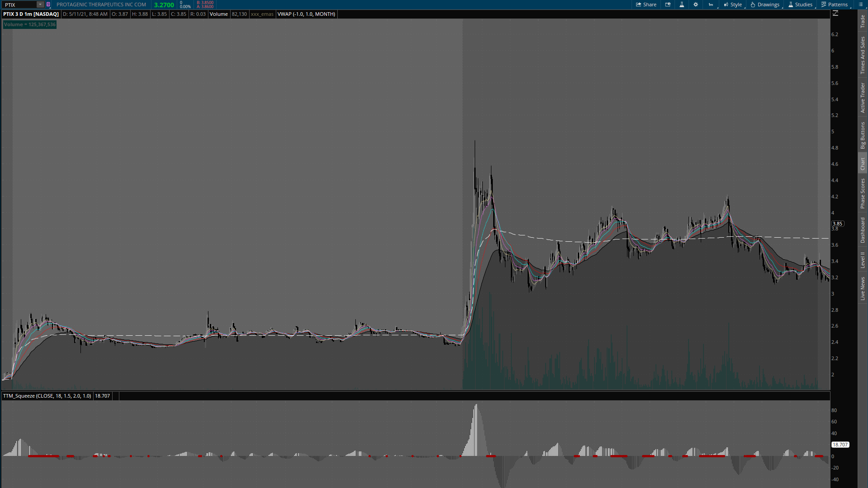868x488 pixels.
Task: Open the Drawings tools menu
Action: [765, 5]
